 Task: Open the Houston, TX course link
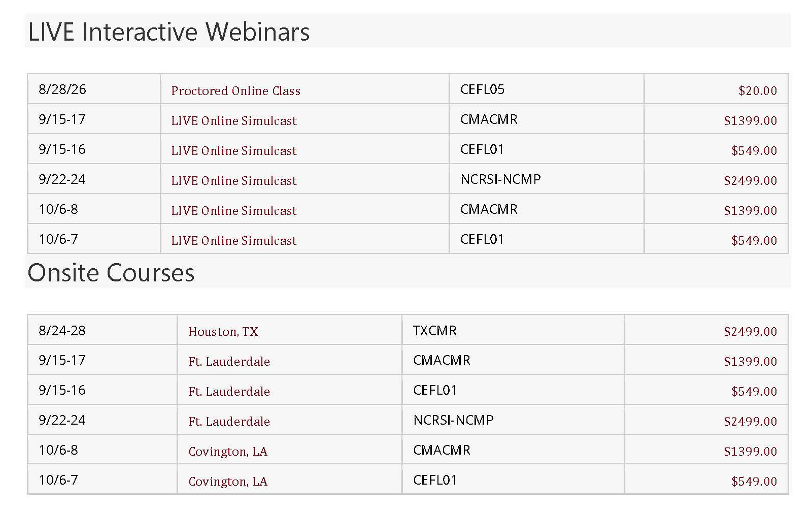coord(223,332)
